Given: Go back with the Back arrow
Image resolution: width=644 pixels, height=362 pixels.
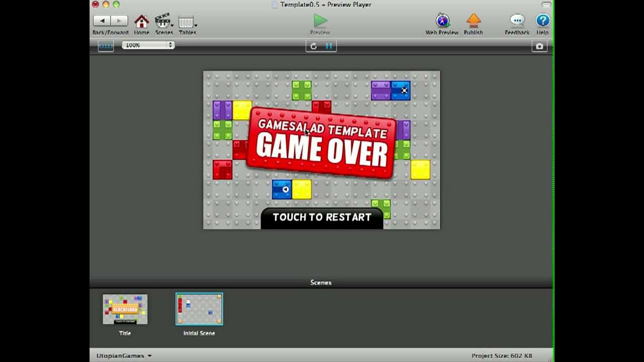Looking at the screenshot, I should tap(102, 21).
